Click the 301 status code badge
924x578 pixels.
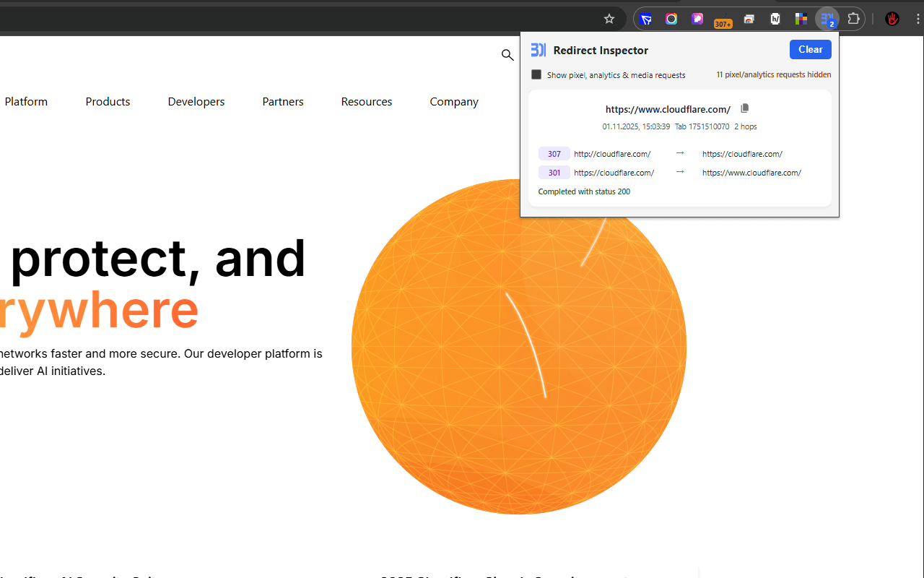(x=554, y=173)
